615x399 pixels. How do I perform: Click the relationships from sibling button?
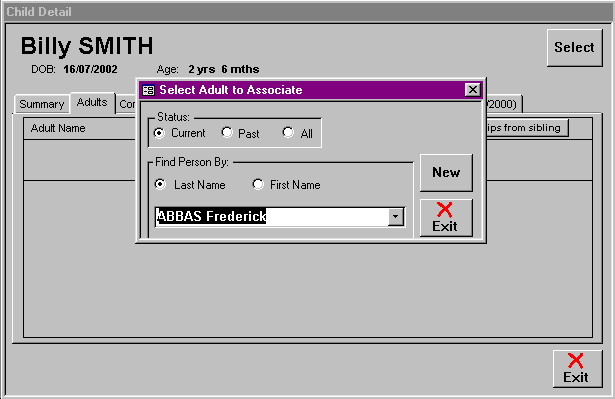(x=527, y=128)
